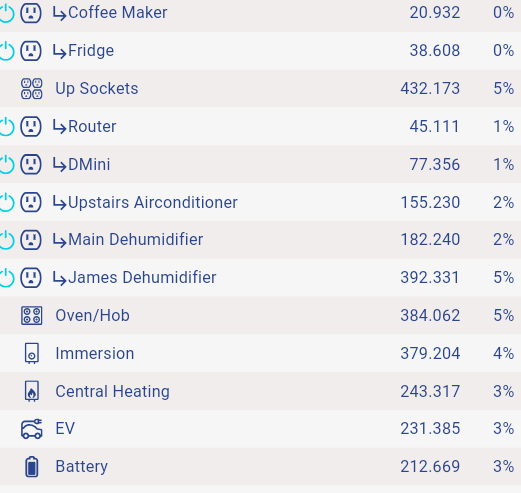The width and height of the screenshot is (521, 493).
Task: Click the sub-item arrow beside Fridge
Action: 60,51
